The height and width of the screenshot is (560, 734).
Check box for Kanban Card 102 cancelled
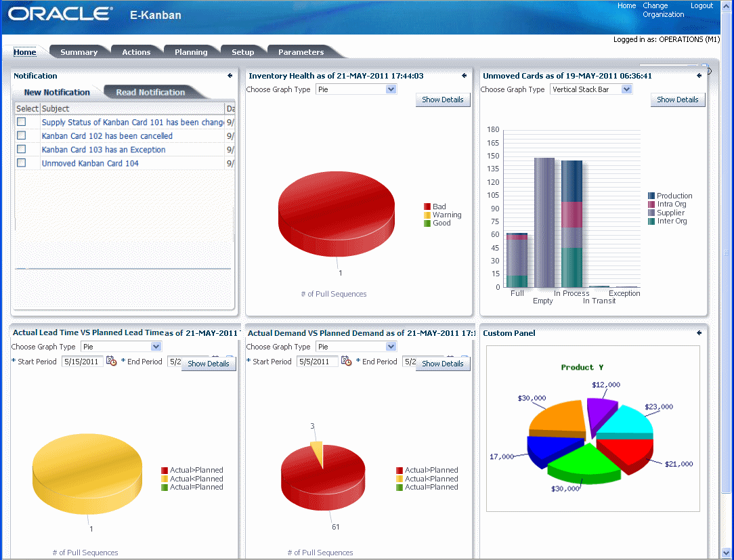(x=22, y=135)
